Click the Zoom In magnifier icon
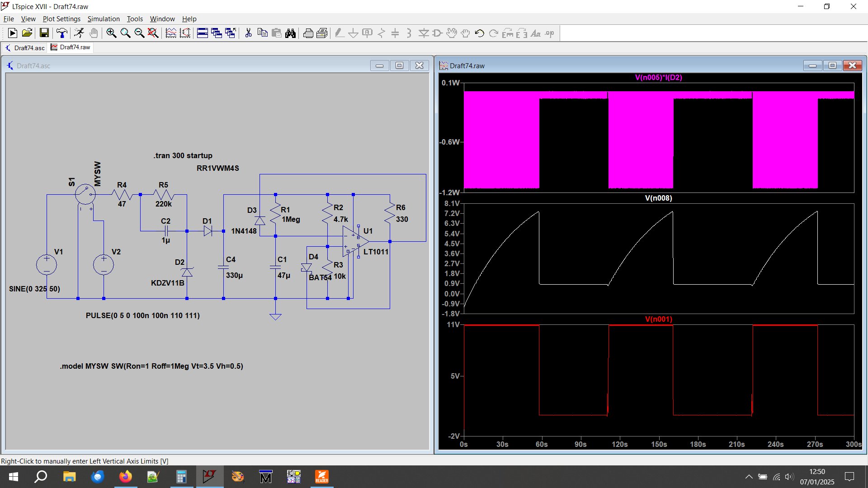Screen dimensions: 868x488 point(111,33)
